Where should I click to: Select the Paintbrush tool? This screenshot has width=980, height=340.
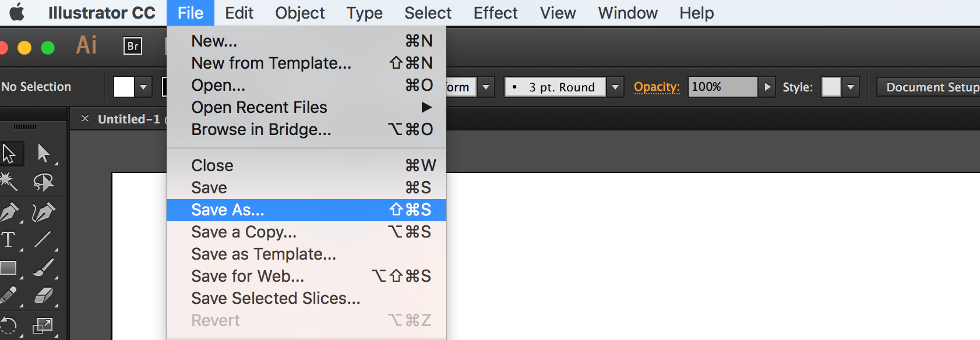pyautogui.click(x=44, y=268)
